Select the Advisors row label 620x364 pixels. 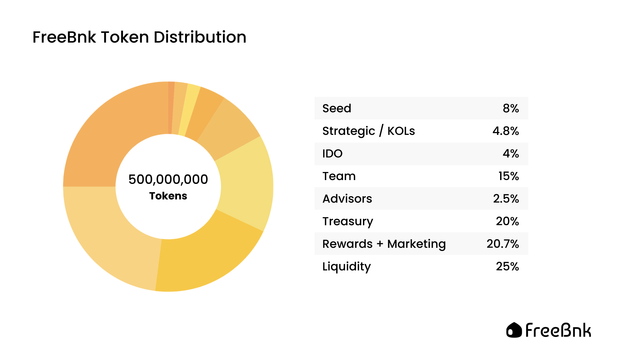coord(347,198)
